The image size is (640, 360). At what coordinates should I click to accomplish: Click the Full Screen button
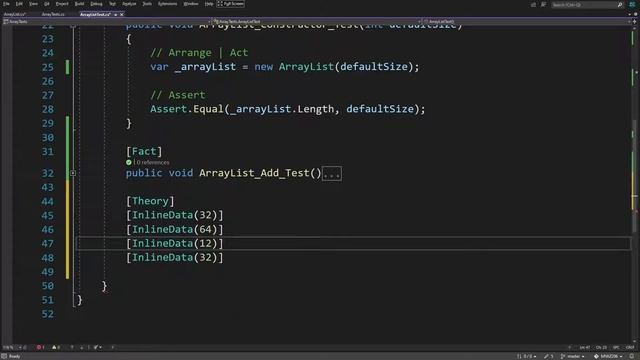point(231,4)
